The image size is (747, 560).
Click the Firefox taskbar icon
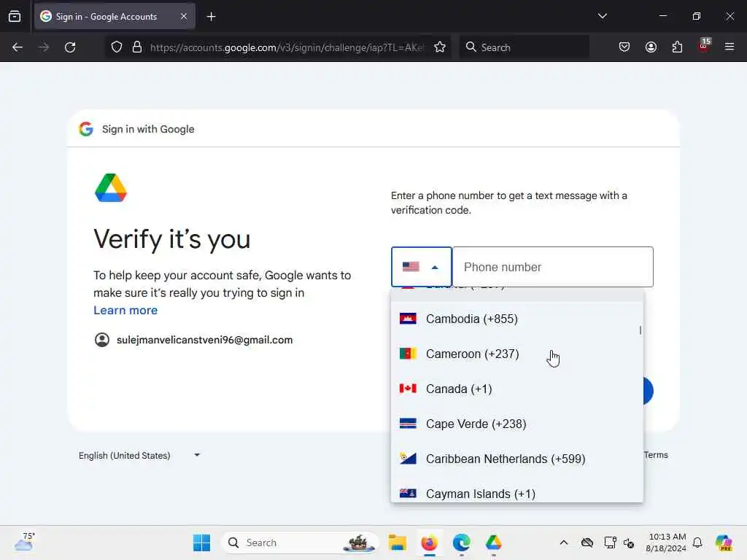click(429, 542)
